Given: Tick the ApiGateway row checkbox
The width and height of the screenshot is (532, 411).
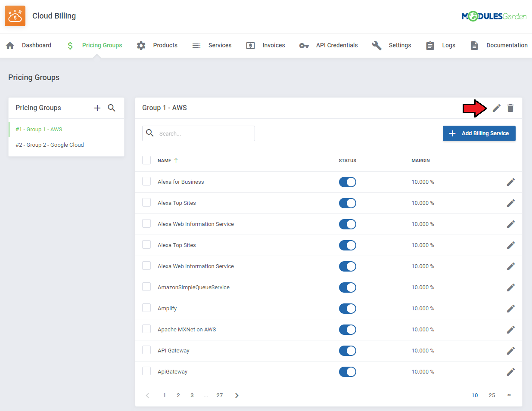Looking at the screenshot, I should [x=146, y=371].
